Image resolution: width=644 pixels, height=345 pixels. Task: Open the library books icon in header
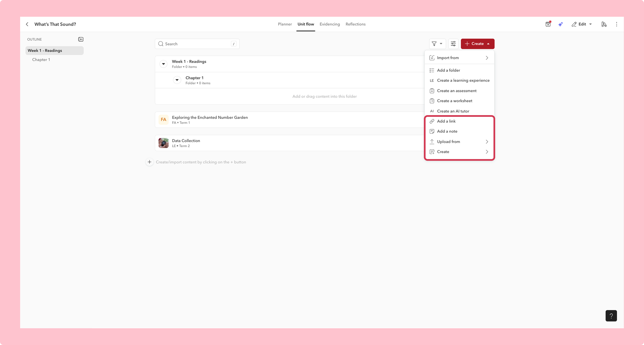click(604, 24)
